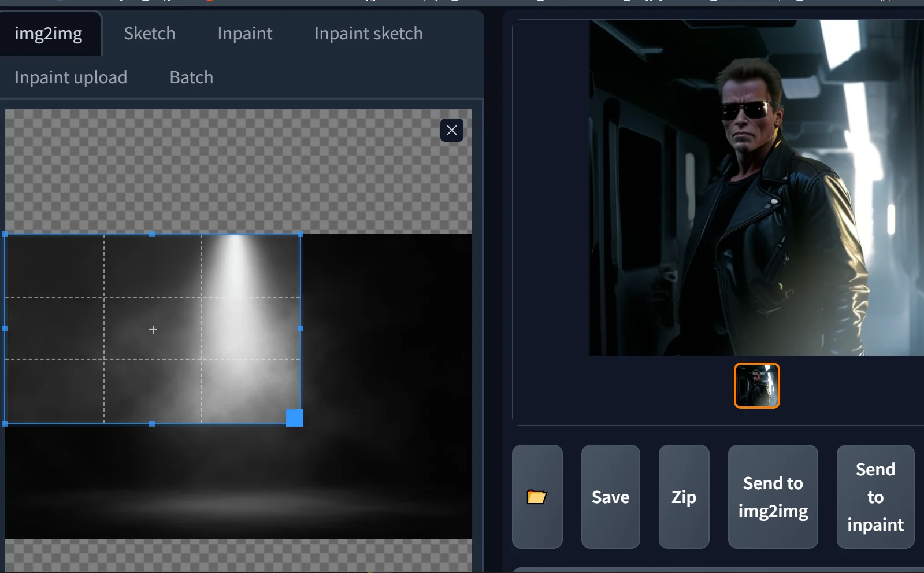Click the crop box bottom edge handle
Screen dimensions: 924x573
[x=152, y=424]
